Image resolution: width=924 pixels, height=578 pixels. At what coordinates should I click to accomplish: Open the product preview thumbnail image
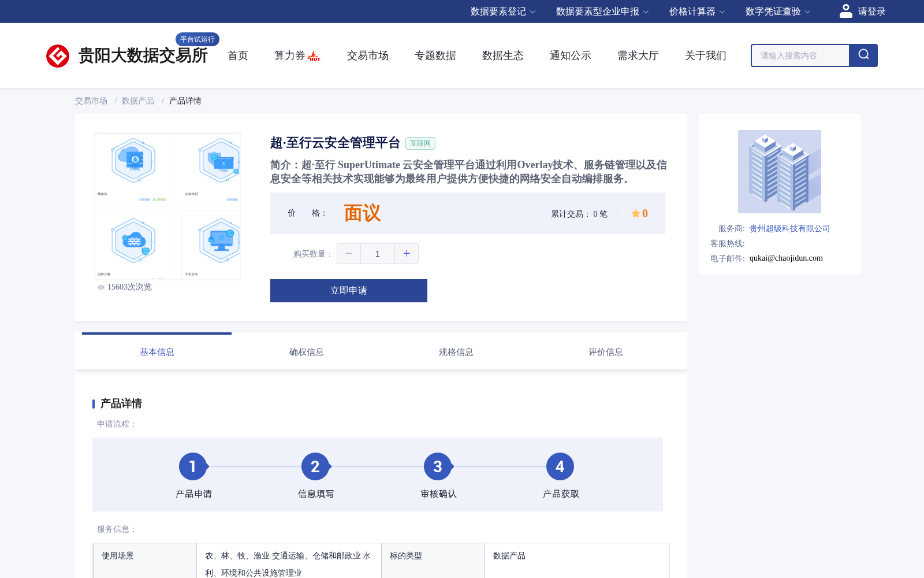click(x=167, y=206)
